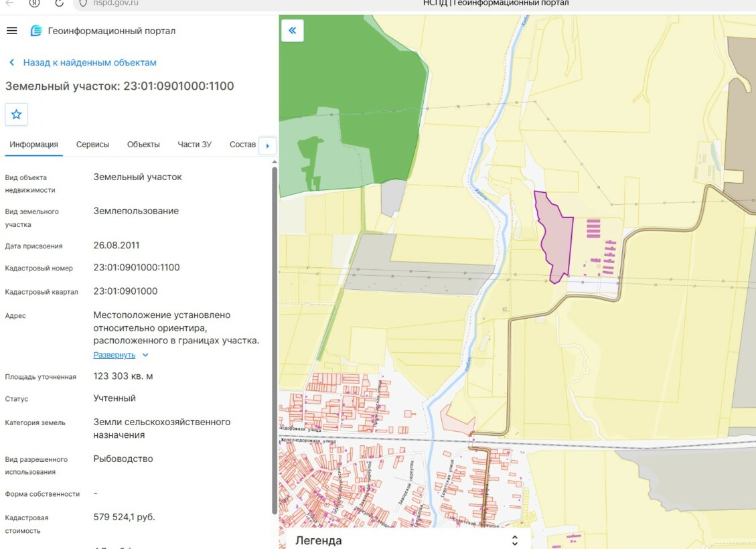This screenshot has height=549, width=756.
Task: Go back to найденным объектам
Action: tap(82, 63)
